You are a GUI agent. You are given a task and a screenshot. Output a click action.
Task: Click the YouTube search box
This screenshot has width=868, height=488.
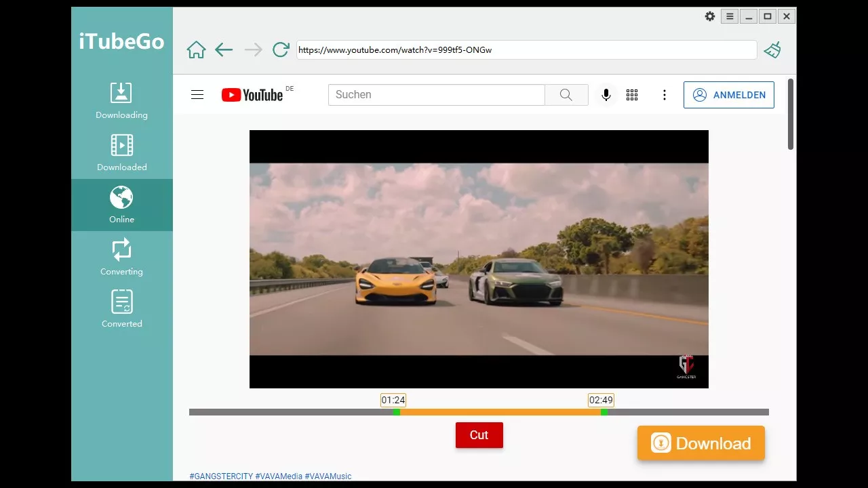click(436, 95)
